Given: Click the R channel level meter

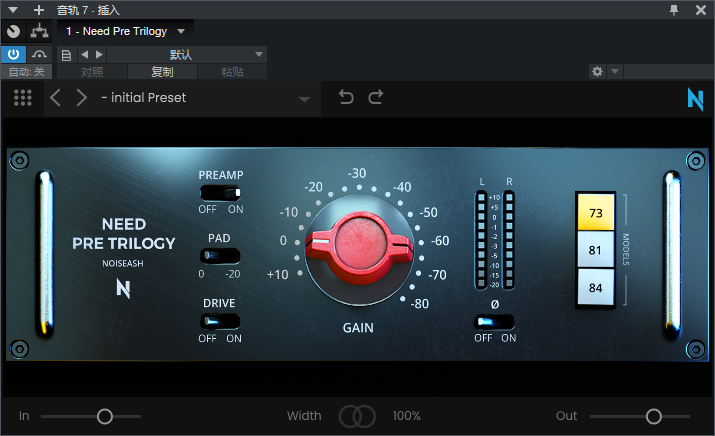Looking at the screenshot, I should click(509, 240).
